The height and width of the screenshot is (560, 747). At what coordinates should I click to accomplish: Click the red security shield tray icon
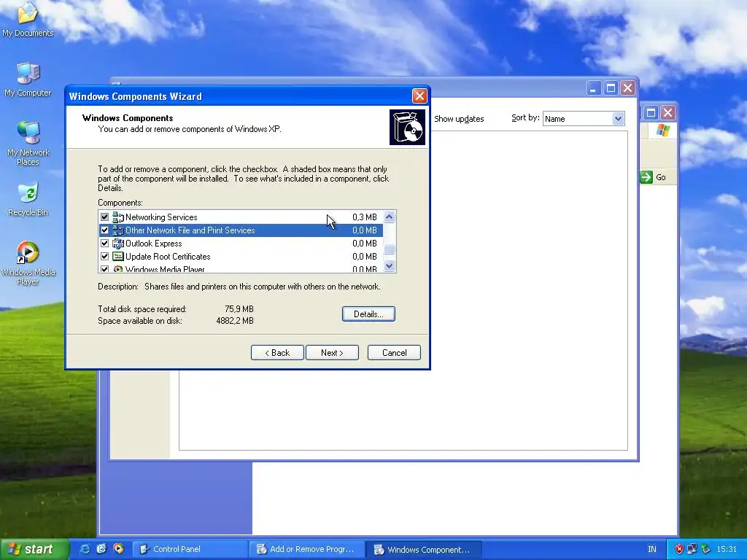coord(679,550)
